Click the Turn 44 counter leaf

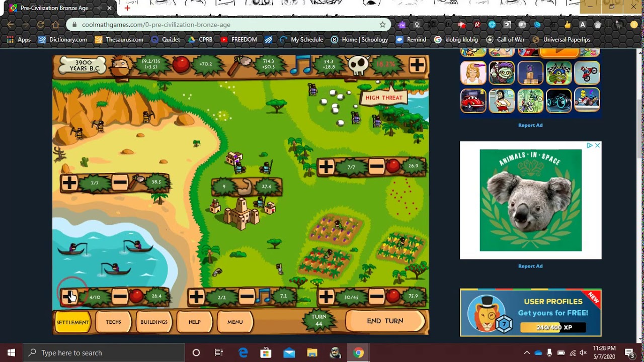(x=318, y=320)
